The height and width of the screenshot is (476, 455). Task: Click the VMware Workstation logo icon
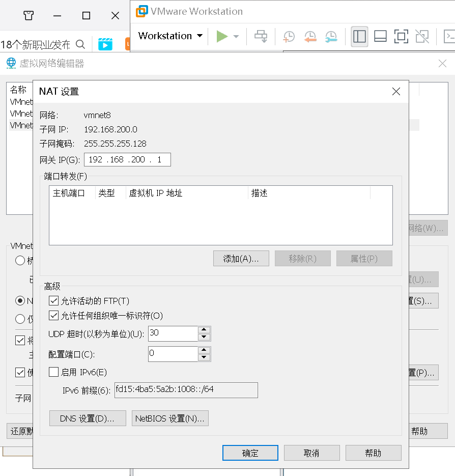(142, 11)
